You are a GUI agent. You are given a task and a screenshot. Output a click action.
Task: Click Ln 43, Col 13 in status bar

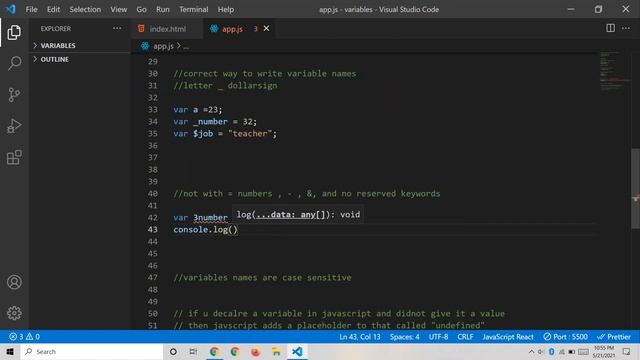360,337
